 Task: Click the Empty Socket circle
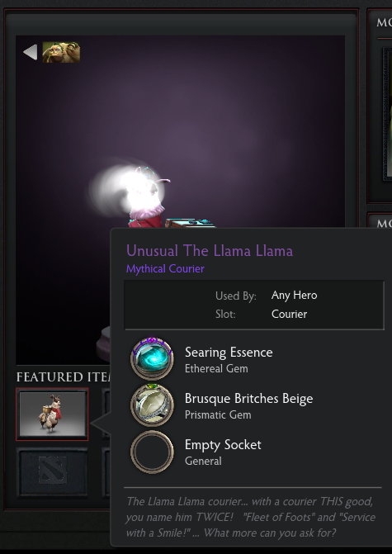(152, 452)
